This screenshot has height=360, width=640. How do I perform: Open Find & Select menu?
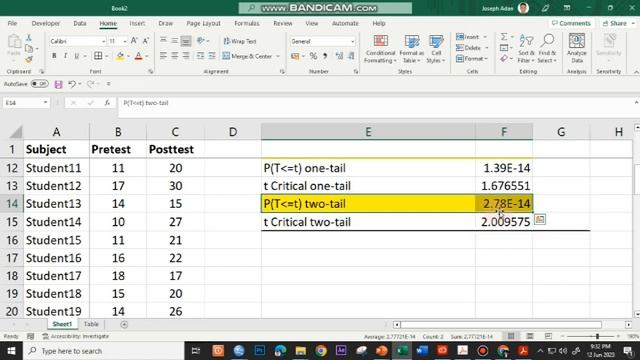point(547,49)
